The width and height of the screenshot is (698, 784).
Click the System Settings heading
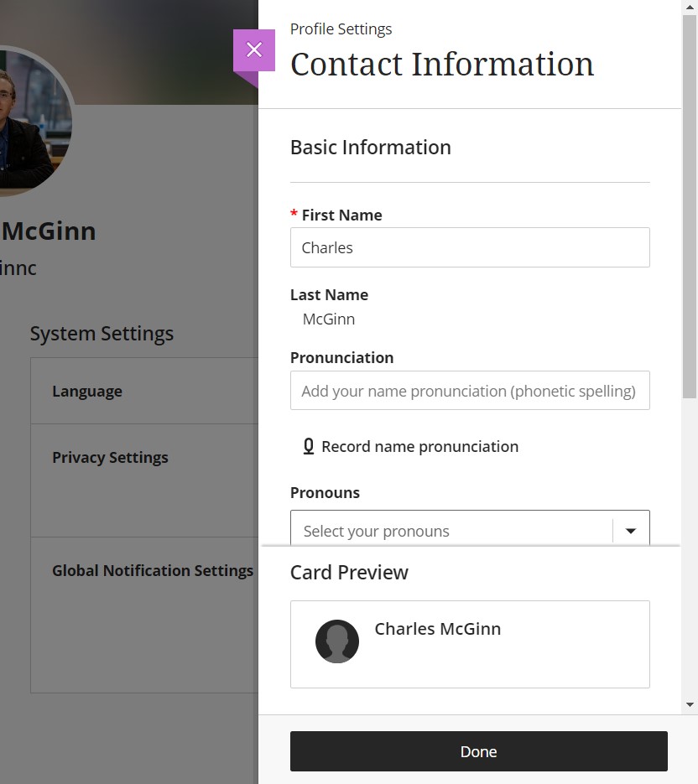pyautogui.click(x=102, y=334)
